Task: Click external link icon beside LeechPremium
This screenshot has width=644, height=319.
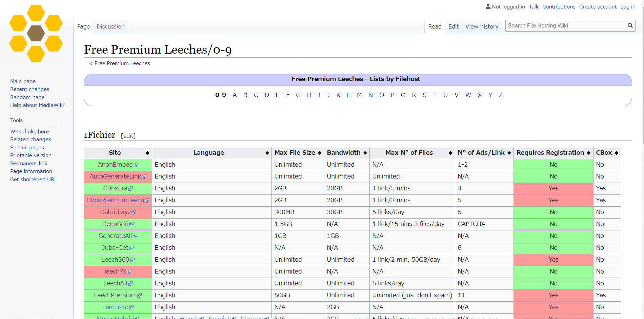Action: click(140, 296)
